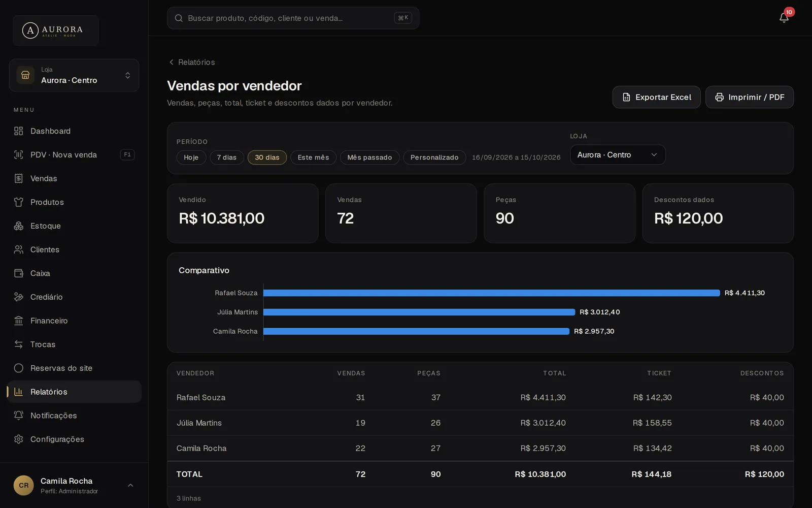Click the Dashboard grid icon
812x508 pixels.
coord(19,131)
